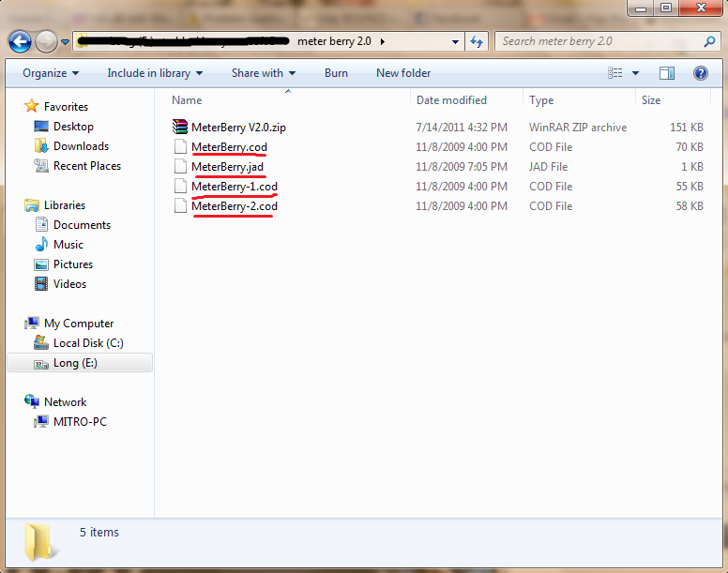Click the Local Disk (C:) drive icon
Viewport: 728px width, 573px height.
[x=41, y=342]
